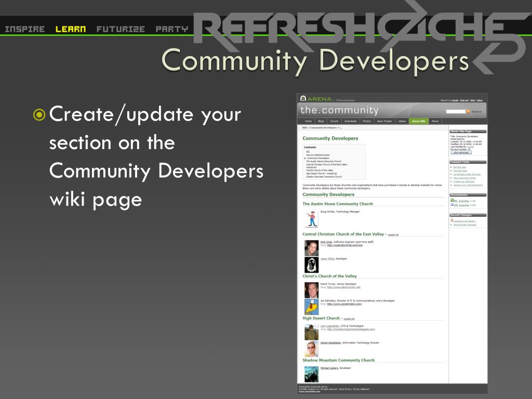This screenshot has width=532, height=399.
Task: Click the Michael Speers name link
Action: (x=329, y=368)
